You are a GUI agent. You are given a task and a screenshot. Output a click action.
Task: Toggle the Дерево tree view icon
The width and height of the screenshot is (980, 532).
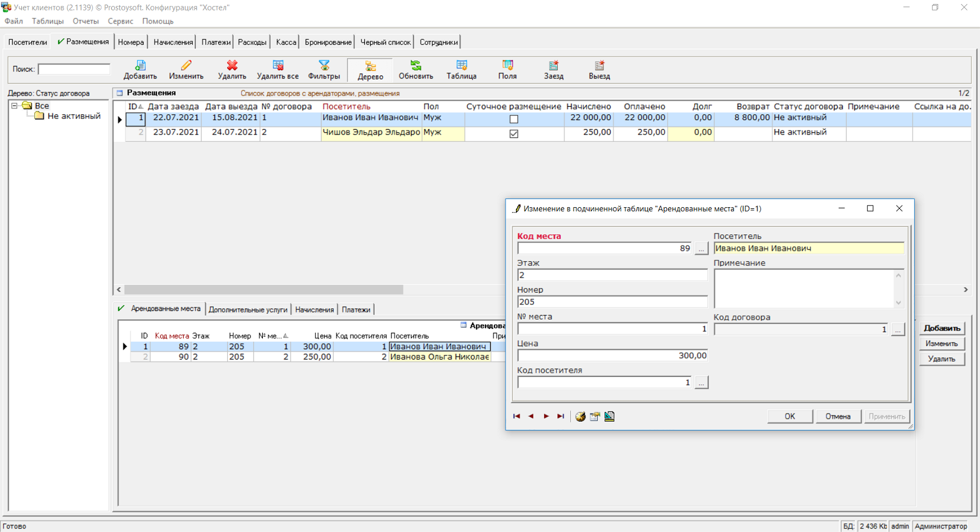(370, 67)
